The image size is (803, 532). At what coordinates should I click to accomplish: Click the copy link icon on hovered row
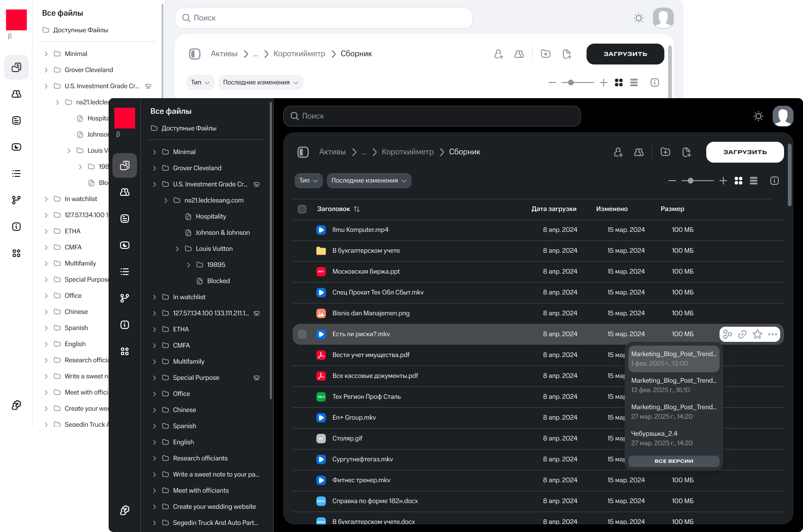tap(742, 334)
